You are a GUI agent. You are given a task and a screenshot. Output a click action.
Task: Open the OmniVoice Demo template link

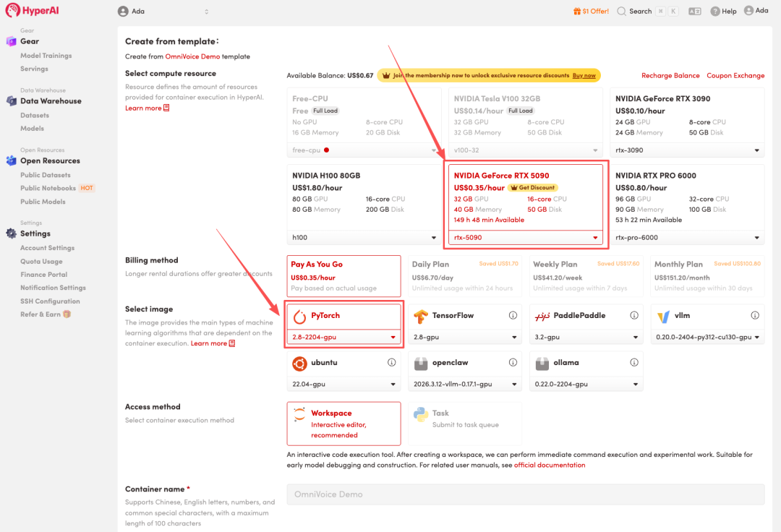(x=192, y=56)
